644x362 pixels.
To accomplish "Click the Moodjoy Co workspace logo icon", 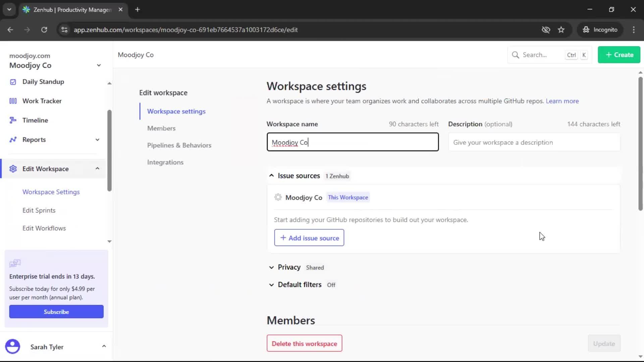I will click(278, 197).
